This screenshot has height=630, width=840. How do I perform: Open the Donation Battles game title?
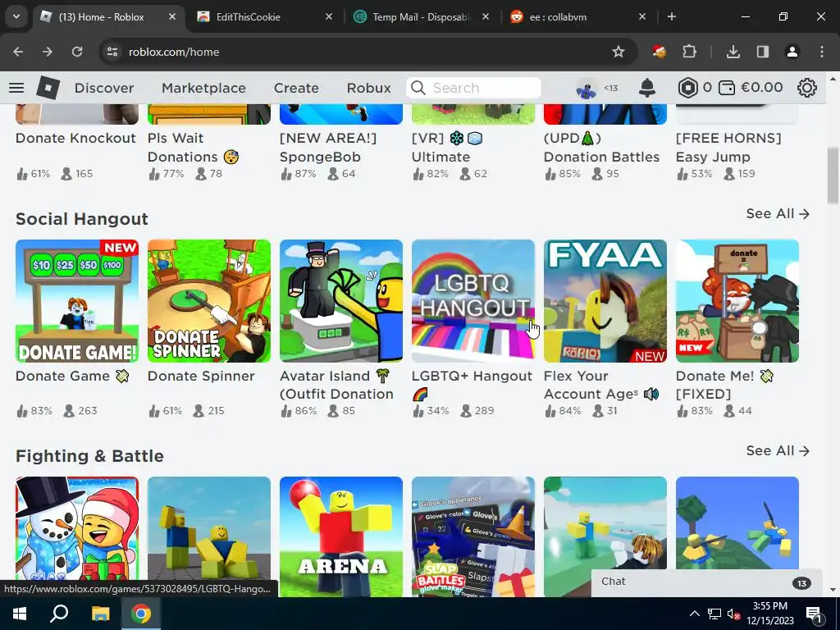tap(601, 148)
